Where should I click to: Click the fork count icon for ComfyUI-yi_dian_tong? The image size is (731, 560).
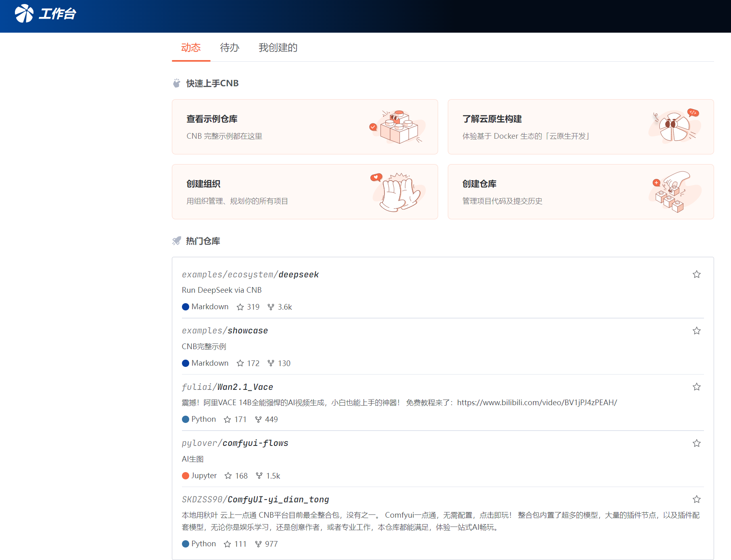pos(258,544)
